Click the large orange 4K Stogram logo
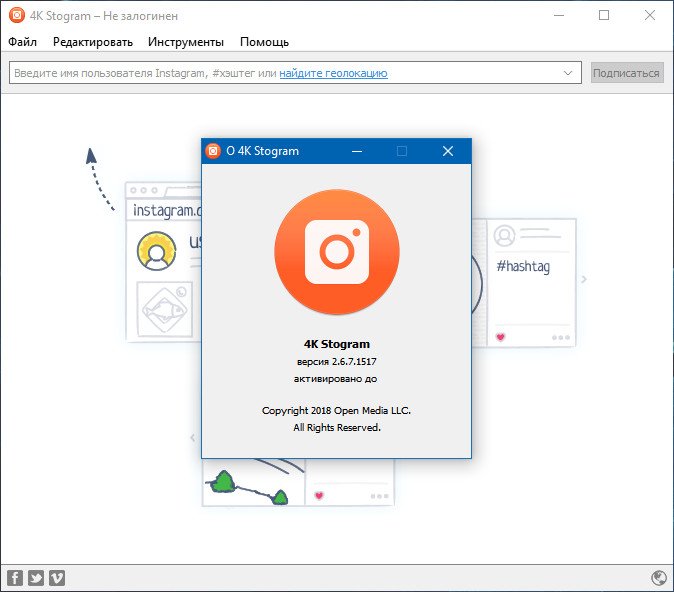 pyautogui.click(x=337, y=252)
